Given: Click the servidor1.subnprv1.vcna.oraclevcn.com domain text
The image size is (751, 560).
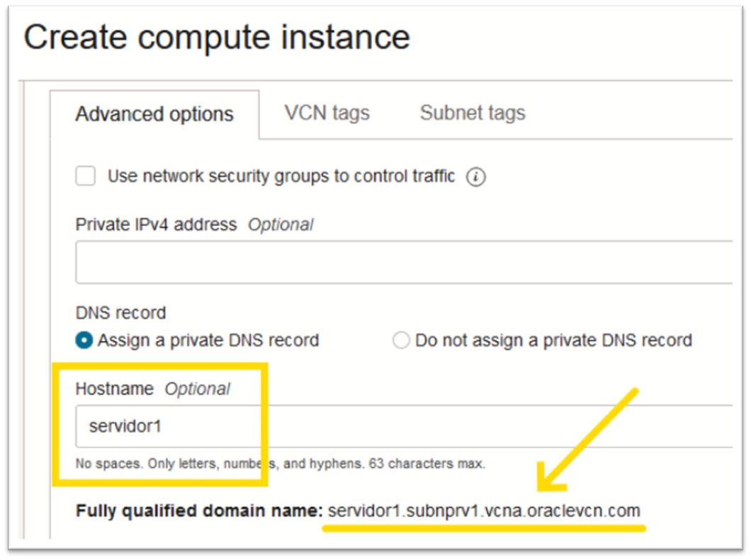Looking at the screenshot, I should point(485,510).
